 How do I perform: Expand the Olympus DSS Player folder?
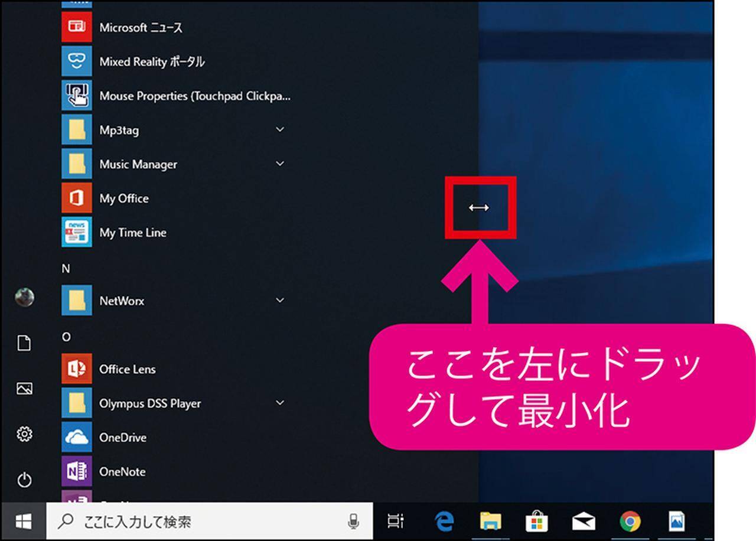(280, 403)
